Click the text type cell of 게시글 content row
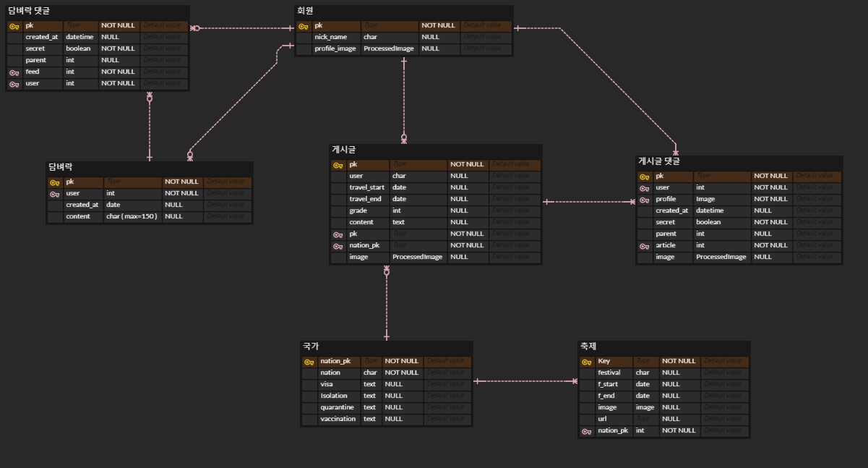This screenshot has height=468, width=868. tap(398, 222)
